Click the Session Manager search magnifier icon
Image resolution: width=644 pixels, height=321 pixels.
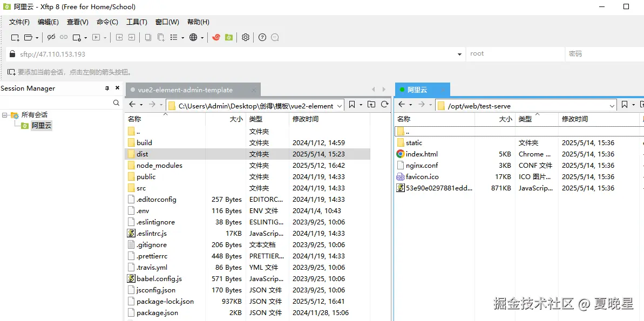[x=116, y=103]
